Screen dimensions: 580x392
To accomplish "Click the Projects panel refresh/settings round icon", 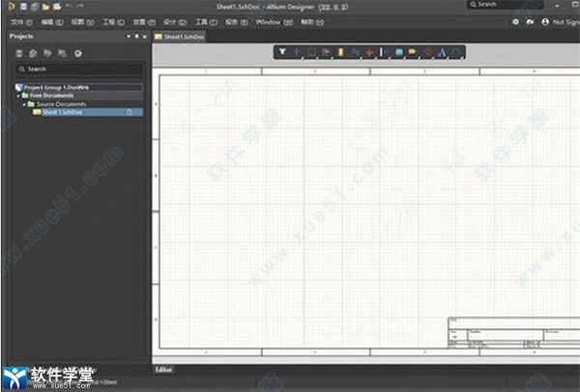I will click(77, 52).
